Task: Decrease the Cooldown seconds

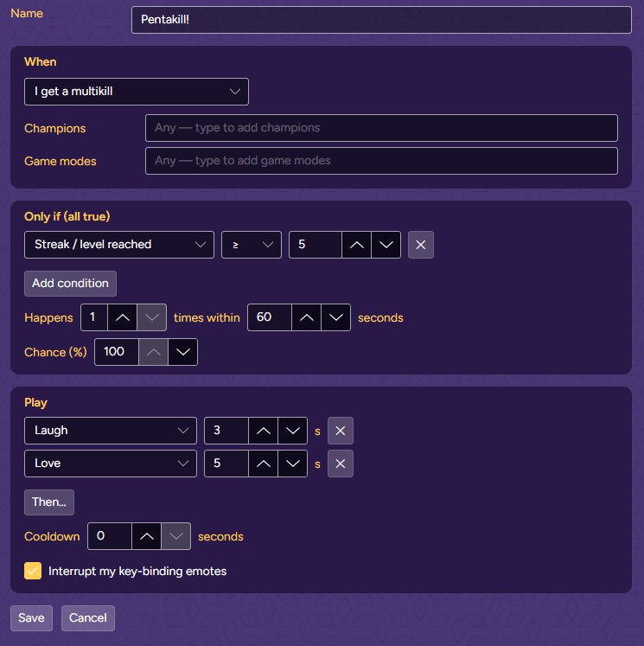Action: tap(175, 536)
